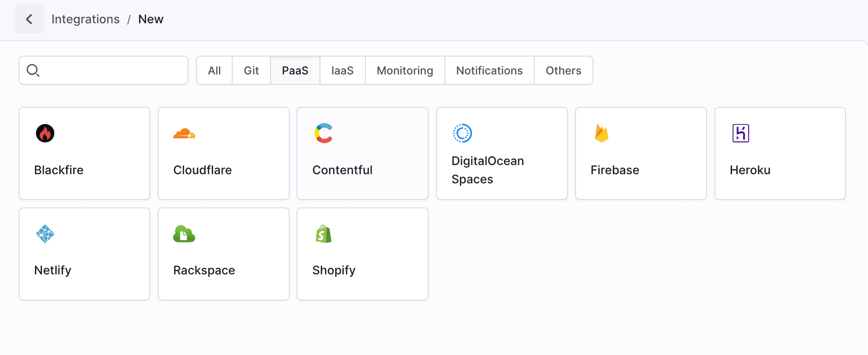Focus the integrations search field
The height and width of the screenshot is (355, 868).
[x=104, y=70]
